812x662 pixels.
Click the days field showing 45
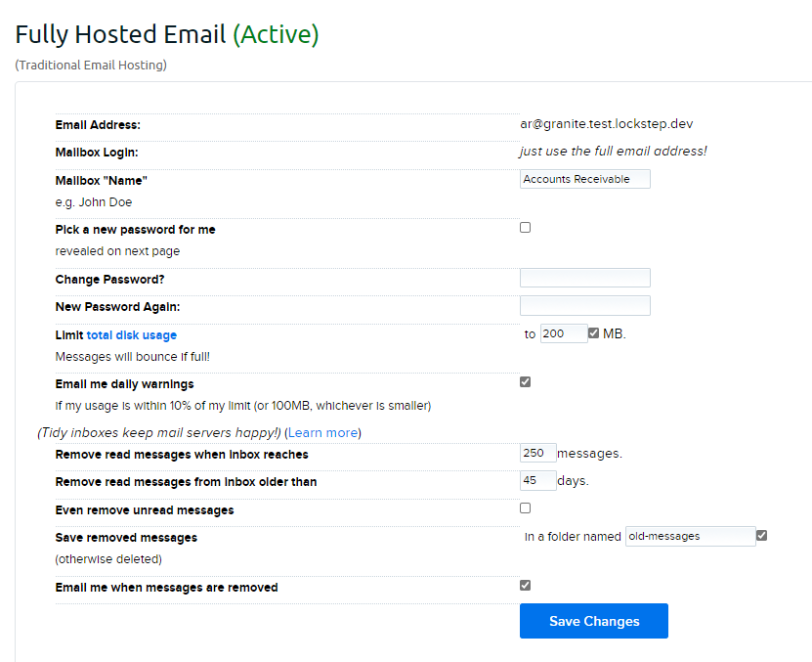coord(537,481)
